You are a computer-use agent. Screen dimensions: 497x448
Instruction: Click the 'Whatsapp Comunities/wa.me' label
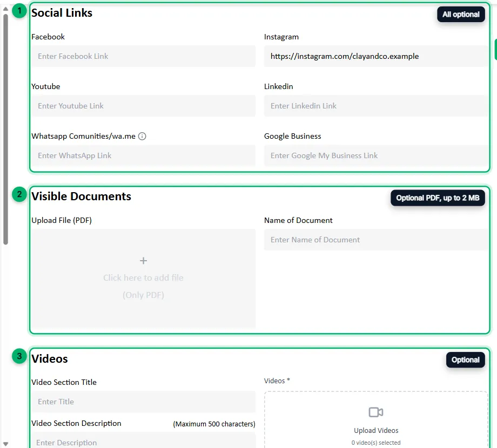pyautogui.click(x=83, y=136)
